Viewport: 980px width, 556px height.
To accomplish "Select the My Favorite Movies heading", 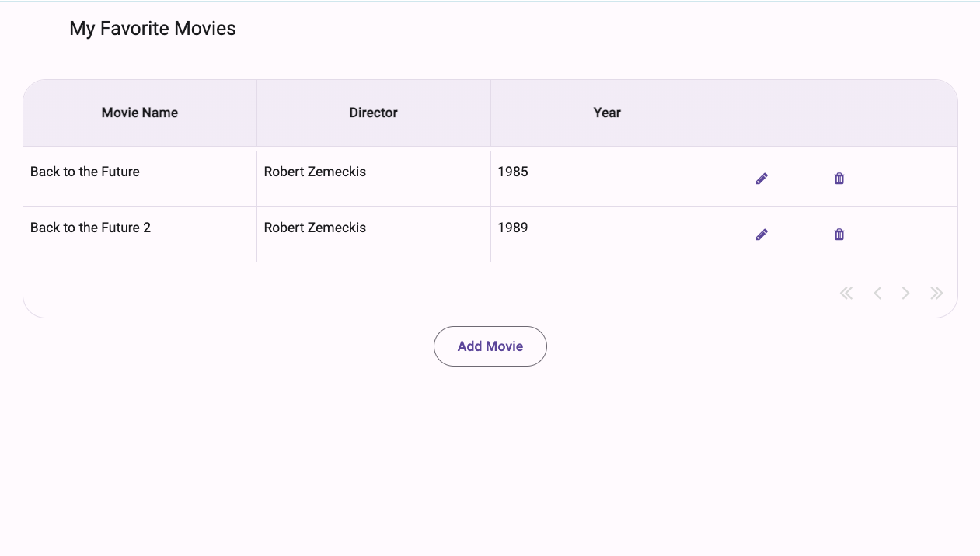I will click(x=152, y=29).
